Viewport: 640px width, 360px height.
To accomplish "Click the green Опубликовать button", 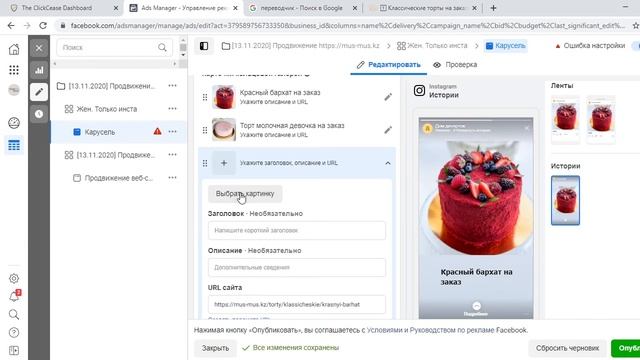I will click(625, 348).
